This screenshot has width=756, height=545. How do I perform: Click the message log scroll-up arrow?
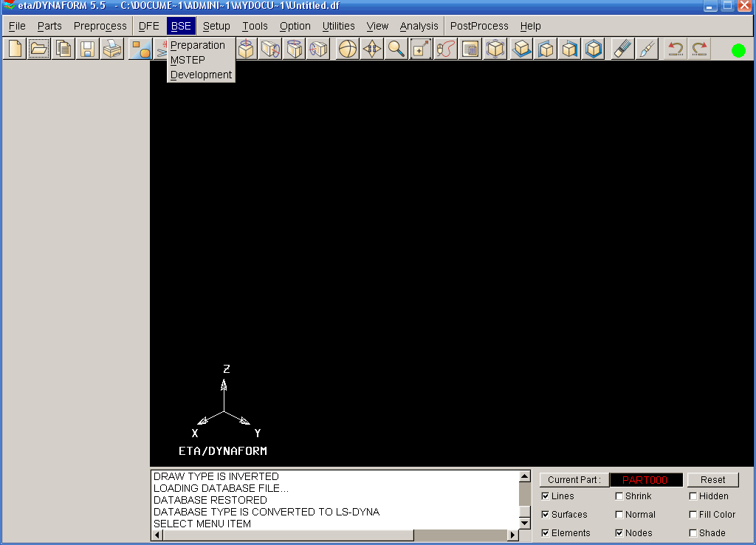(525, 476)
